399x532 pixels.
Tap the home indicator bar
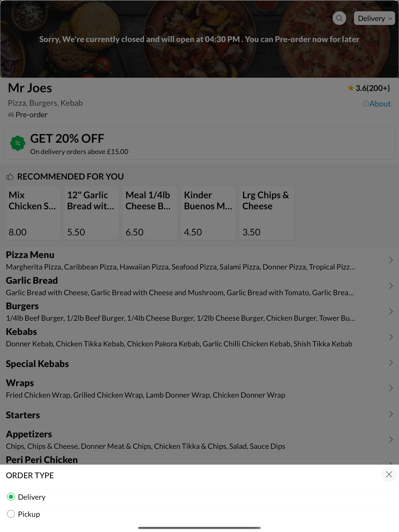199,528
